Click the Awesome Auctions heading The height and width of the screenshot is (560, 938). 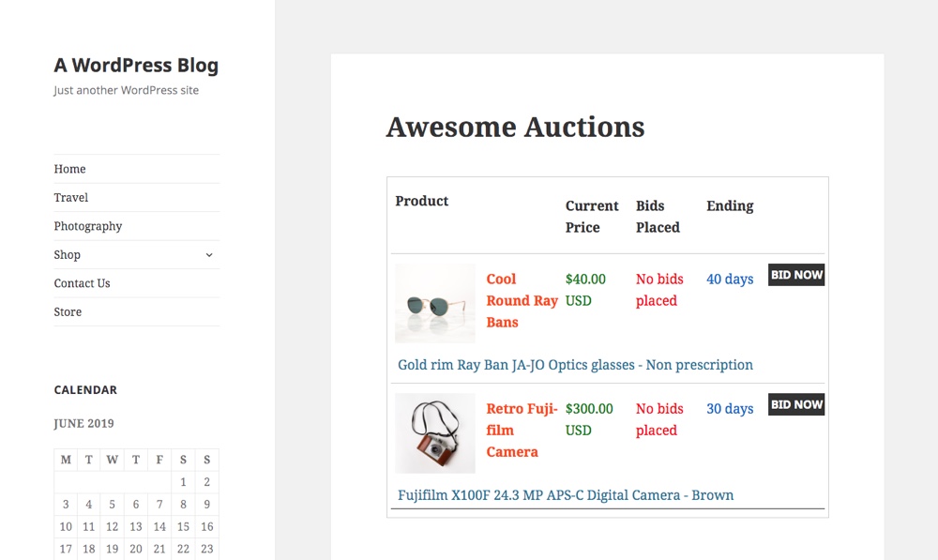[x=515, y=127]
